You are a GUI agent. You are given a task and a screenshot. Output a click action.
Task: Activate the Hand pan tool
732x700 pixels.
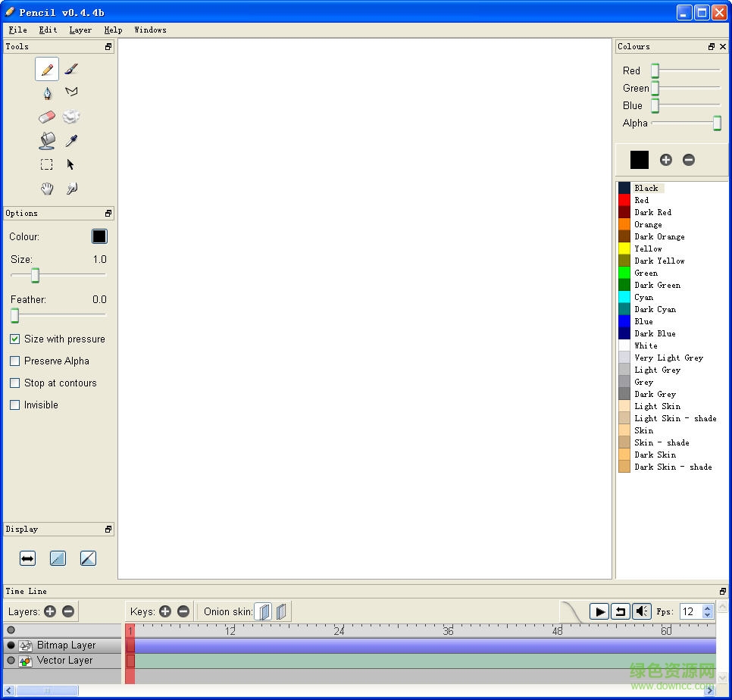(x=47, y=189)
